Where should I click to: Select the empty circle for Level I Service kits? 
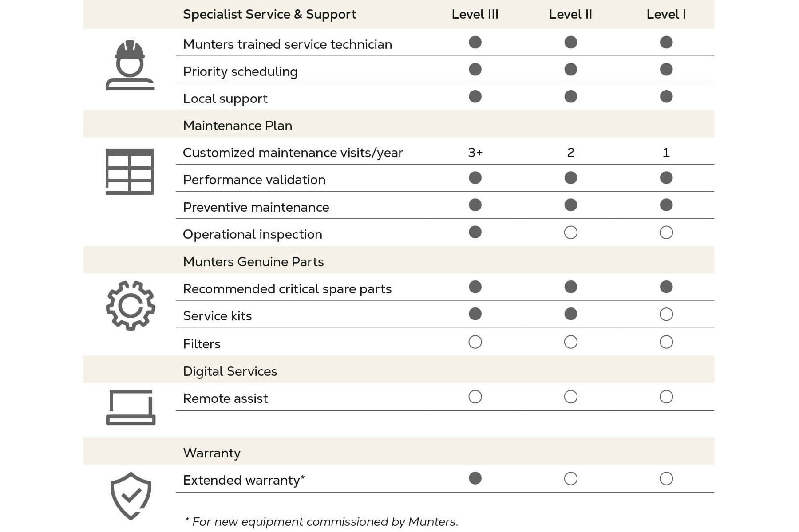pos(666,315)
